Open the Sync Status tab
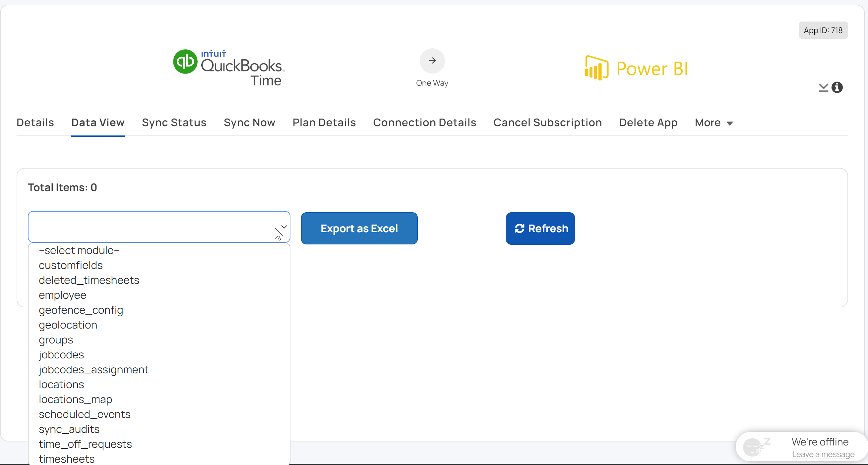Viewport: 868px width, 465px height. click(x=174, y=123)
